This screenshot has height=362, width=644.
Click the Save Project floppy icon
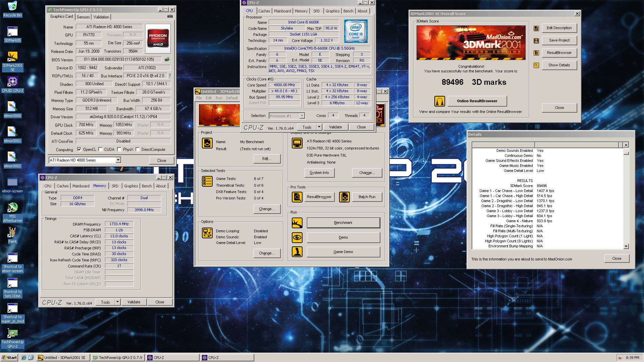pos(536,41)
